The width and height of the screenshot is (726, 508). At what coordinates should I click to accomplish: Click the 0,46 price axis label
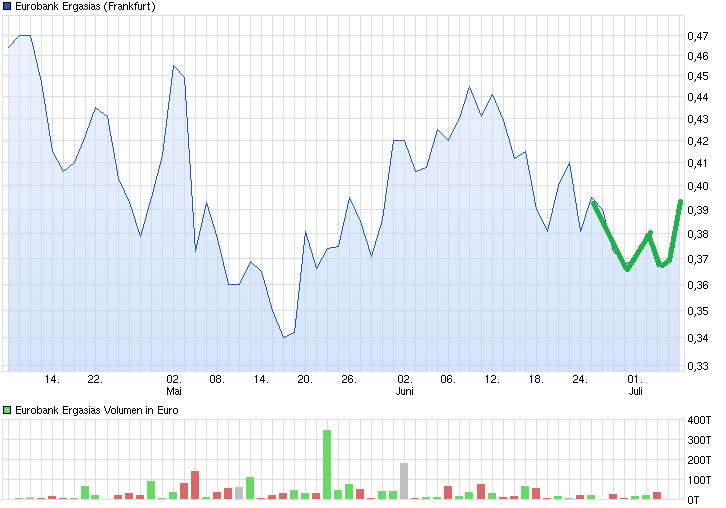698,56
